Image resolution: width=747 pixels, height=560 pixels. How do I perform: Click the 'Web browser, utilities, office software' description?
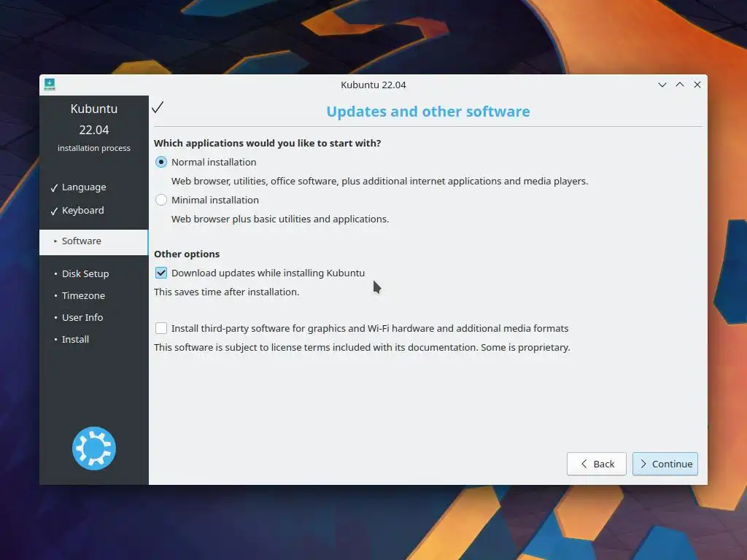[379, 181]
